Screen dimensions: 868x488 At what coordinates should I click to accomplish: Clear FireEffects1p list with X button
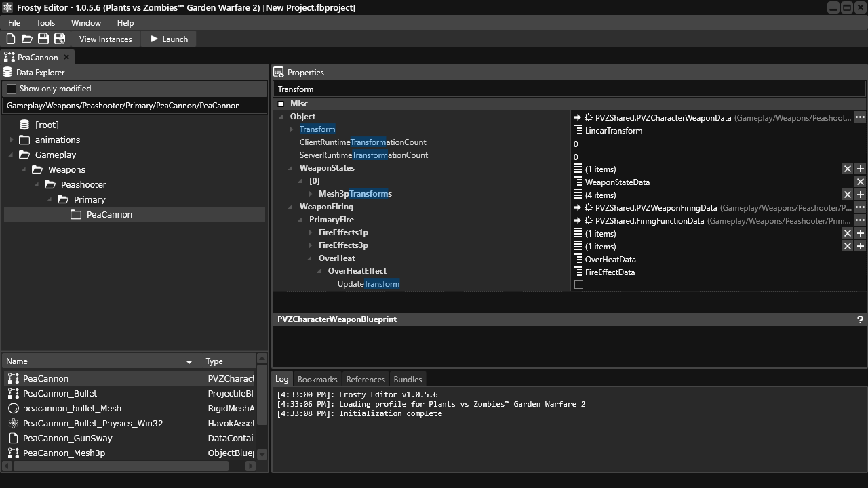coord(847,233)
